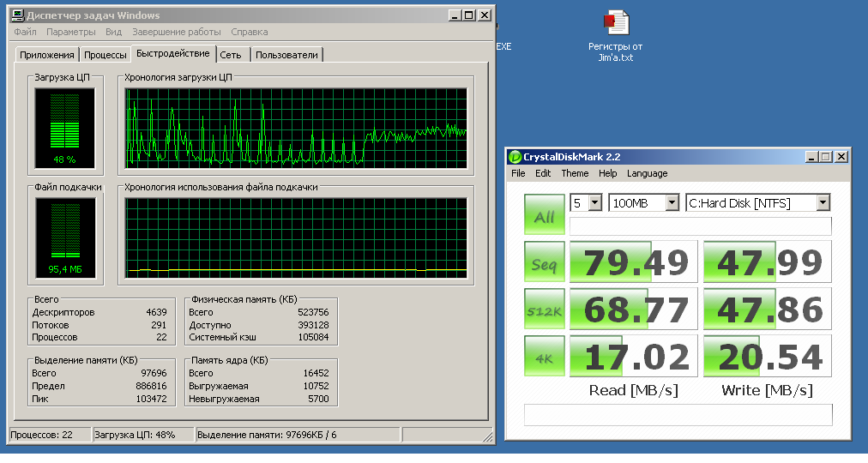The height and width of the screenshot is (463, 868).
Task: Open the Файл menu in Task Manager
Action: click(x=25, y=32)
